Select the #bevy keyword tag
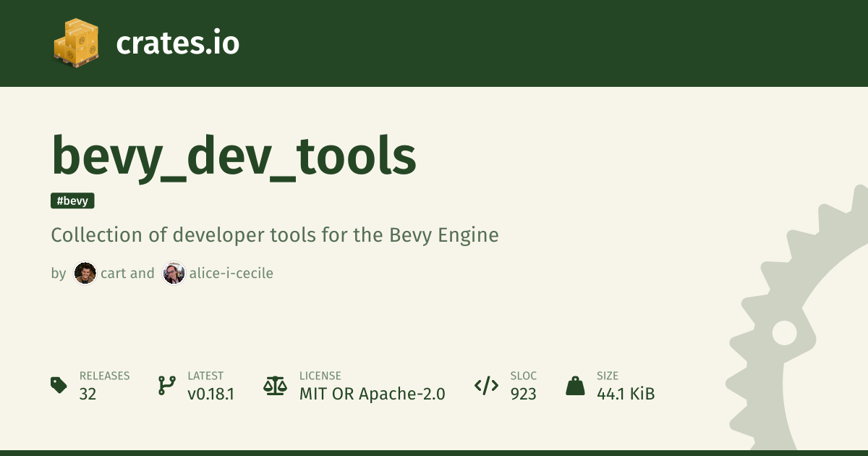The image size is (868, 456). (72, 200)
